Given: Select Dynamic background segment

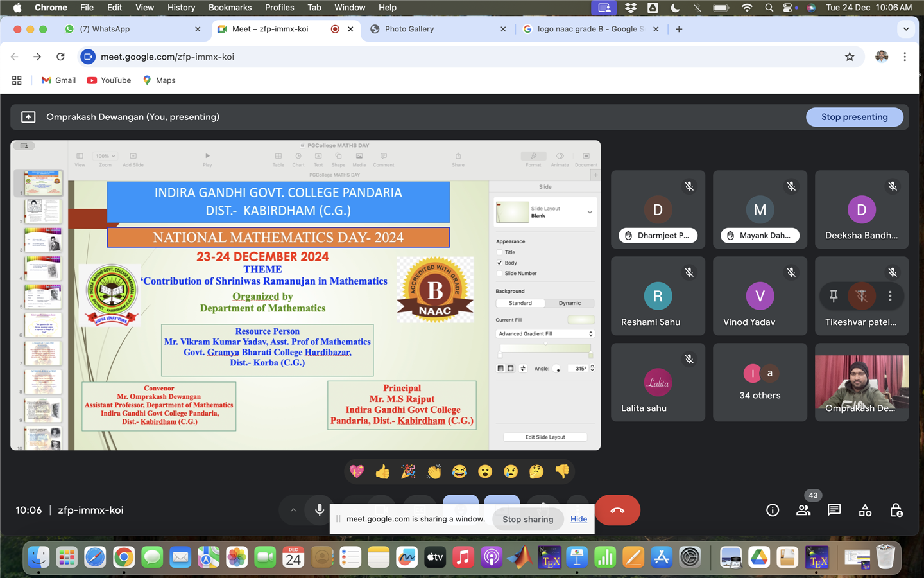Looking at the screenshot, I should click(x=570, y=303).
